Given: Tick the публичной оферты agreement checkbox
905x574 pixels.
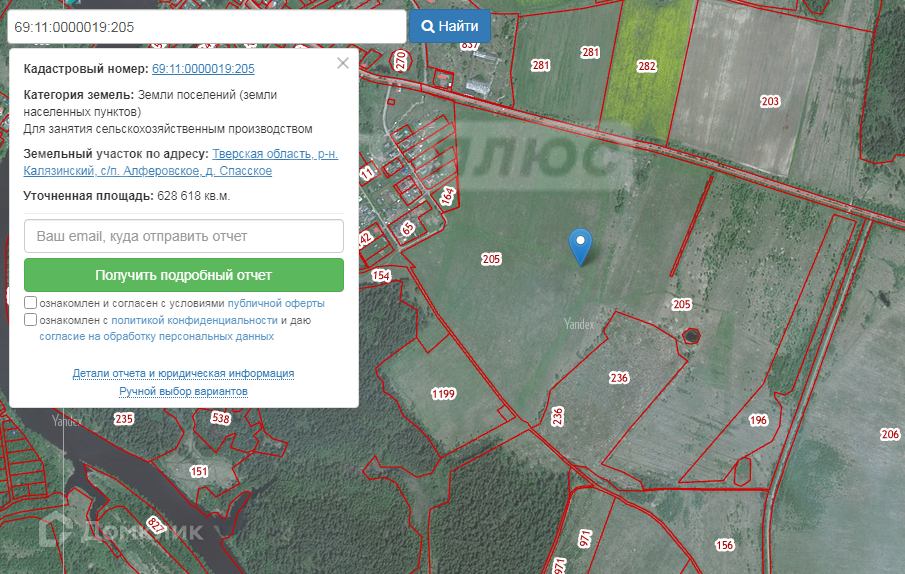Looking at the screenshot, I should 31,303.
